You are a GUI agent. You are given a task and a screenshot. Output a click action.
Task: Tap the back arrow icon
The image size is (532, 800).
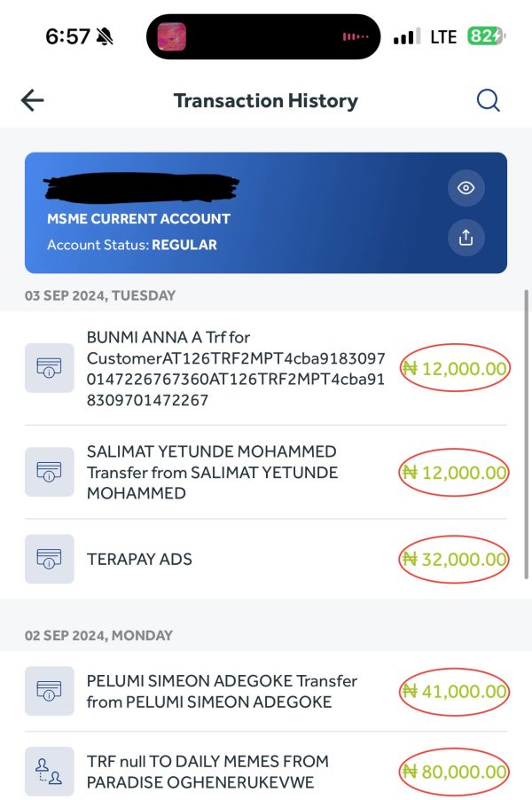[x=32, y=100]
